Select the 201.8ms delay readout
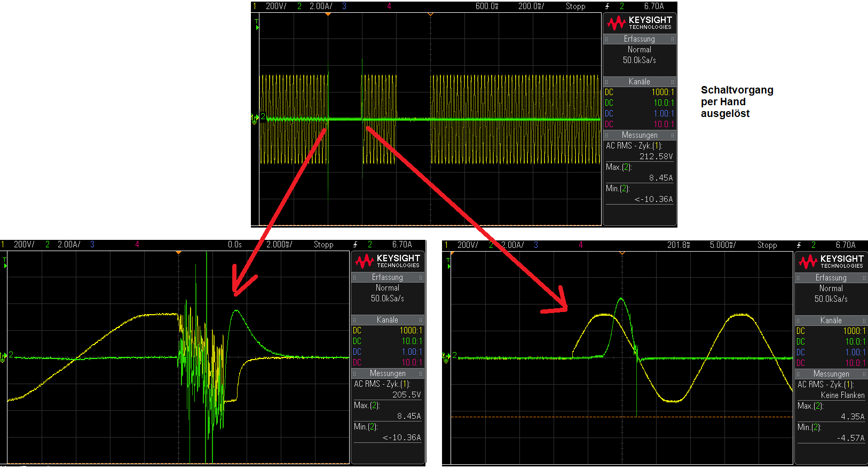This screenshot has width=868, height=468. 678,245
